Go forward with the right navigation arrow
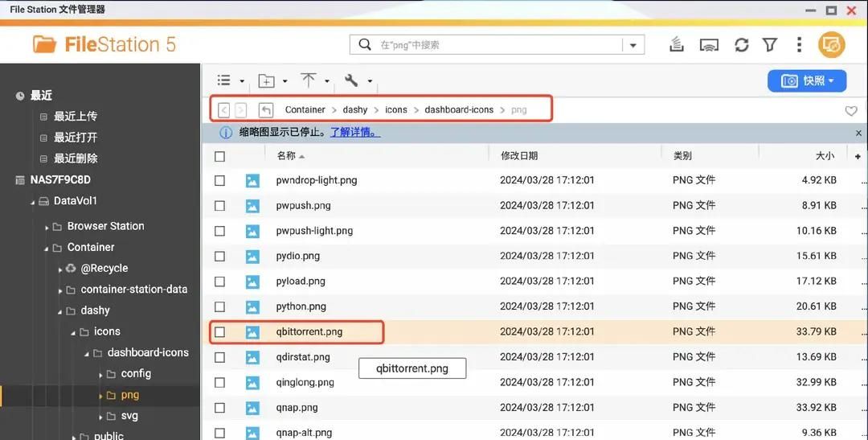Image resolution: width=868 pixels, height=440 pixels. 241,109
